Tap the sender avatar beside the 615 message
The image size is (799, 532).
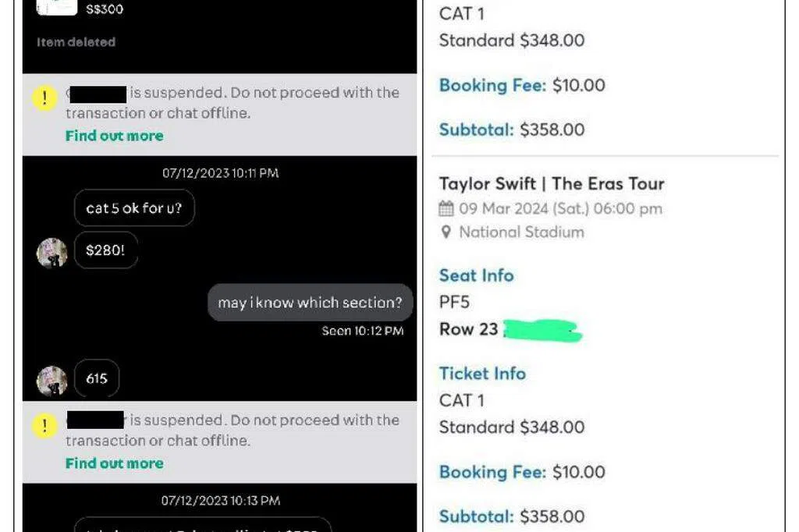(51, 381)
